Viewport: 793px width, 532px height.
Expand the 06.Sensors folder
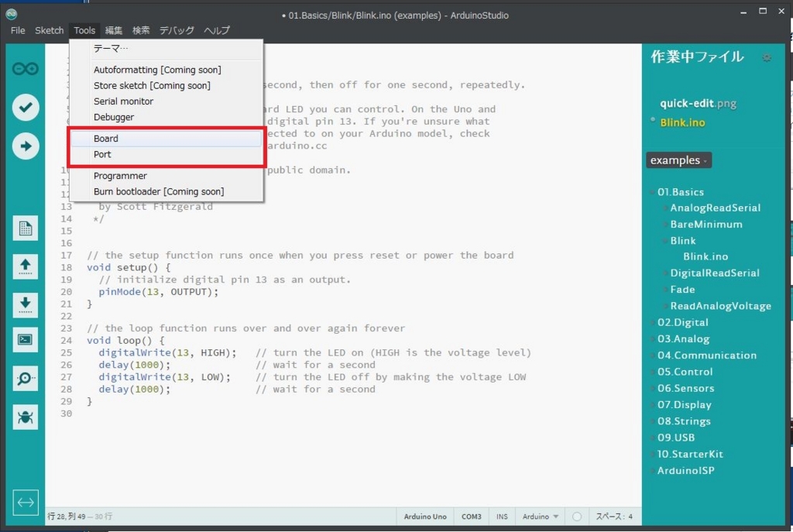click(x=686, y=389)
